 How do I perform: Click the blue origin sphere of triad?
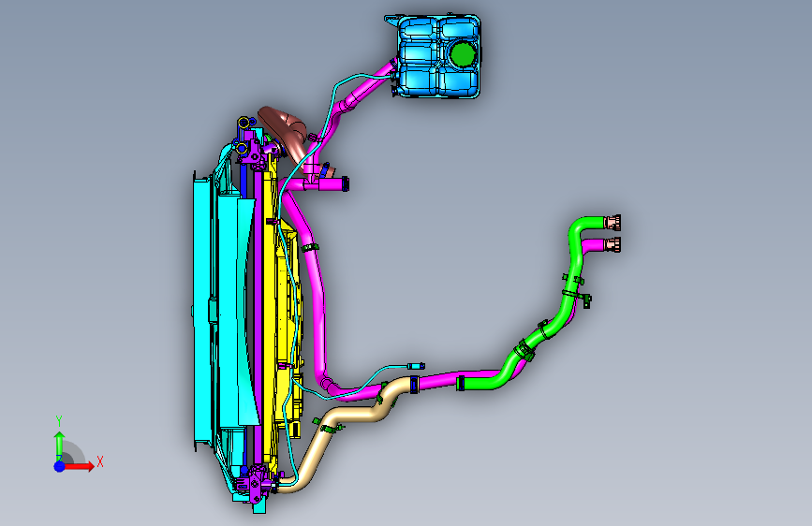pos(60,466)
